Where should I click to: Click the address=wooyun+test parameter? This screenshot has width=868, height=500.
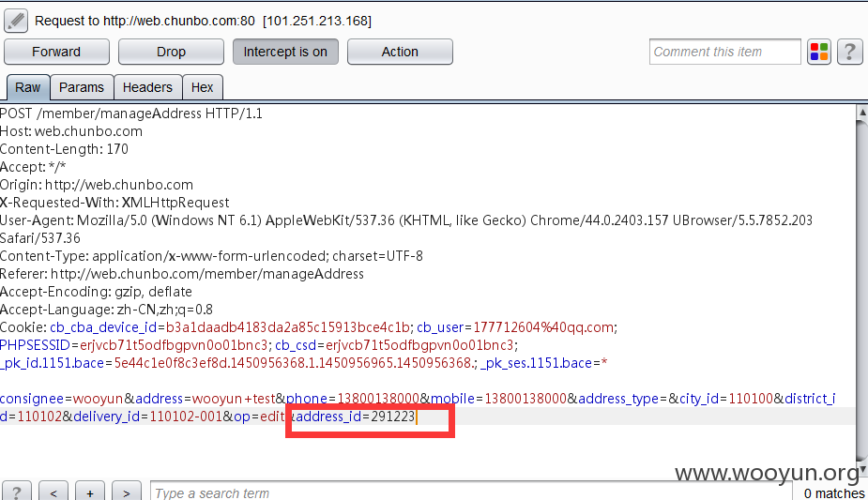tap(206, 399)
